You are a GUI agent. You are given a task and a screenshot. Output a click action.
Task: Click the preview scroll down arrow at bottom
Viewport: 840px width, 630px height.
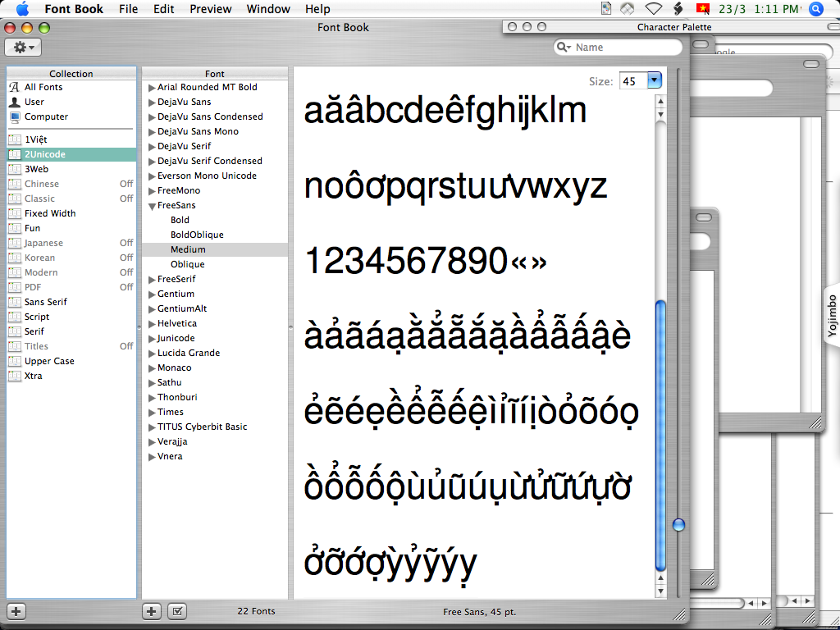click(660, 591)
